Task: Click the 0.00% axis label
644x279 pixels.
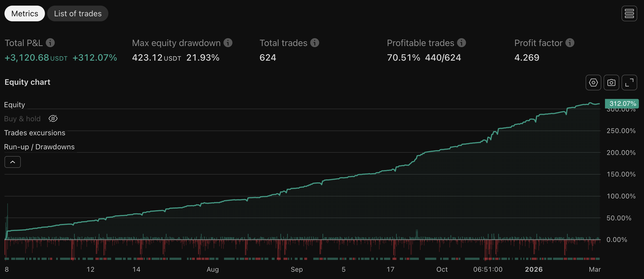Action: point(617,240)
